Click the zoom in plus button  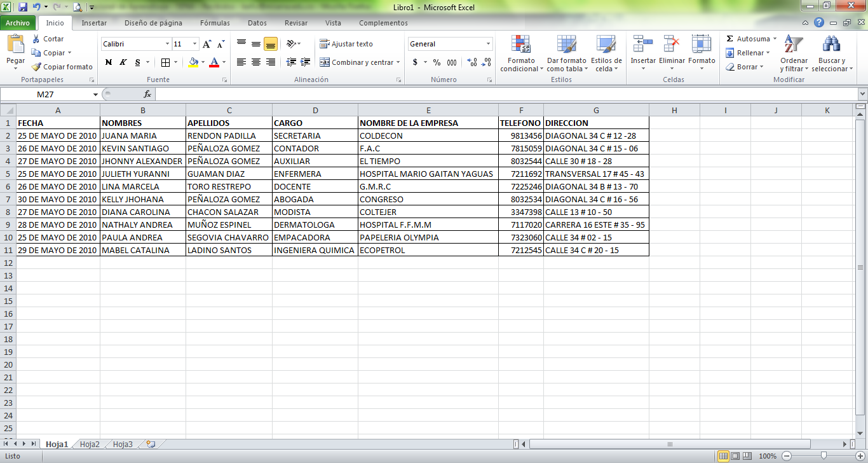860,456
